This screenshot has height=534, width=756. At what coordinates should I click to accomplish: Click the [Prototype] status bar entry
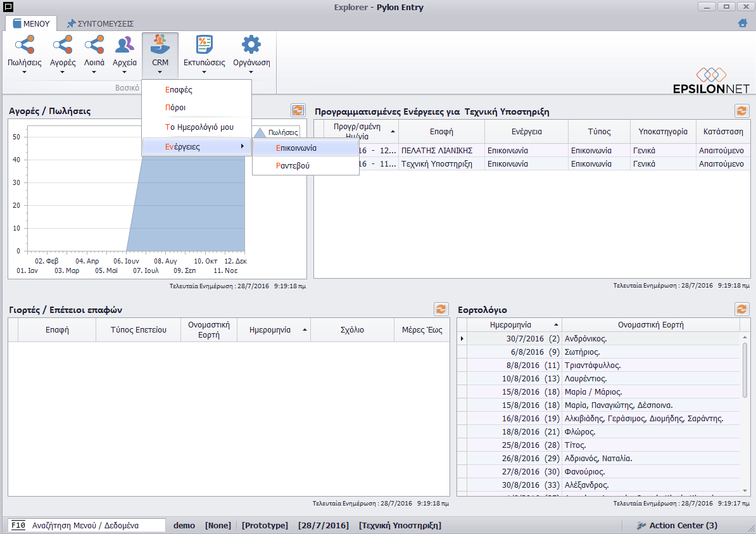pos(265,525)
